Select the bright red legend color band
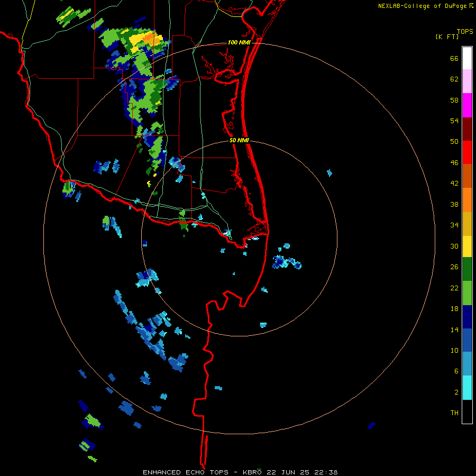Image resolution: width=476 pixels, height=476 pixels. 467,152
